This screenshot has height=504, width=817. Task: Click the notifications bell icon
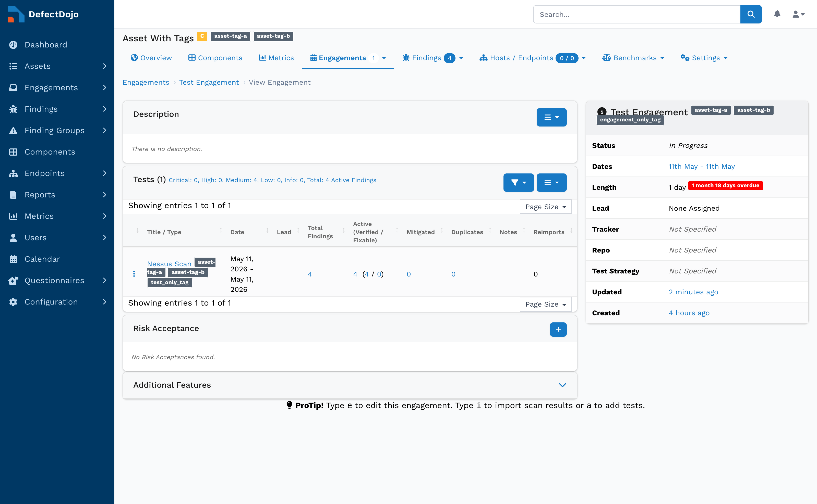pos(777,14)
